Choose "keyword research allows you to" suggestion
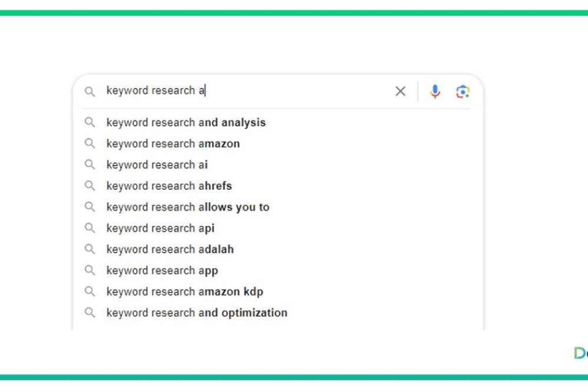 pyautogui.click(x=187, y=207)
